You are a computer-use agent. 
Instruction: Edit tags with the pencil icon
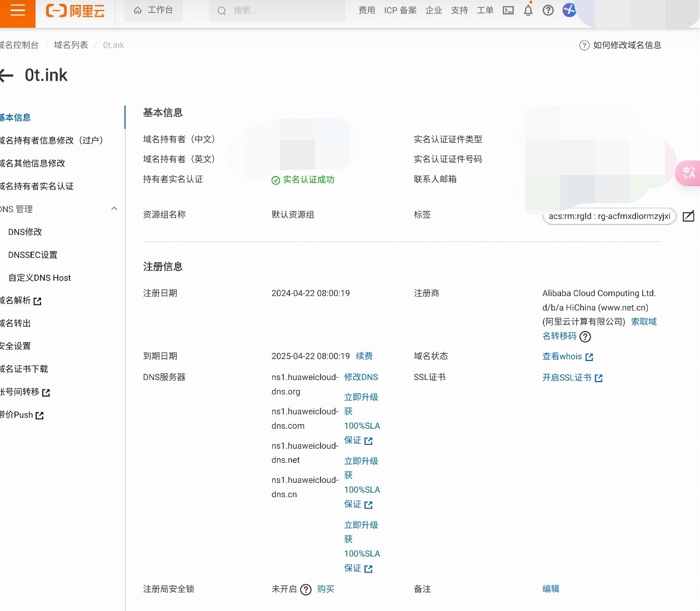pos(688,216)
